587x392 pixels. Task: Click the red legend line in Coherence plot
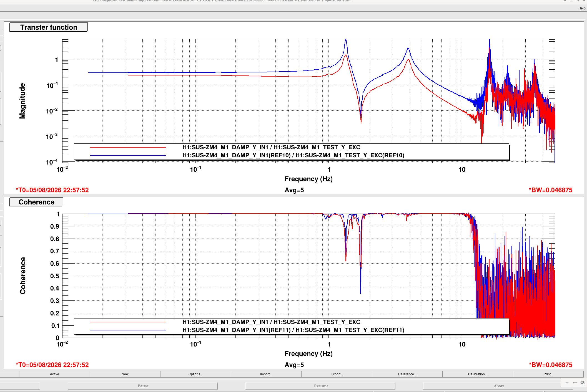tap(128, 322)
